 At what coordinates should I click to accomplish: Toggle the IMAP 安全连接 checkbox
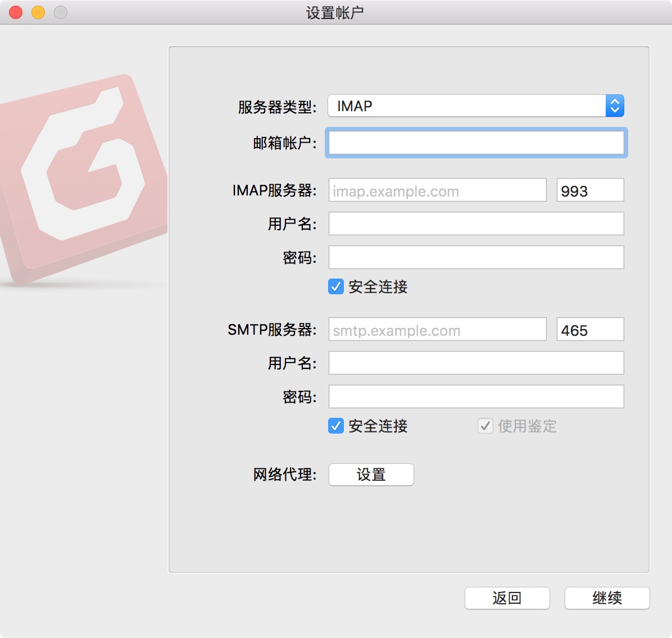(x=336, y=287)
